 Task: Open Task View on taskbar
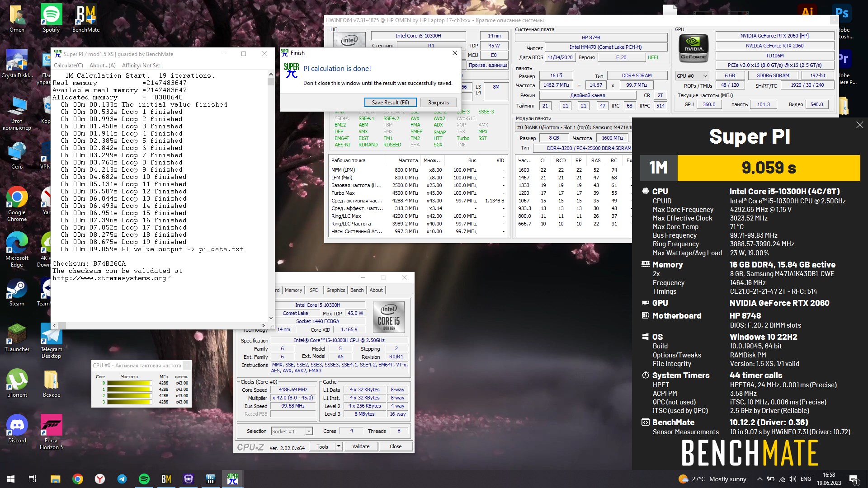[x=33, y=479]
